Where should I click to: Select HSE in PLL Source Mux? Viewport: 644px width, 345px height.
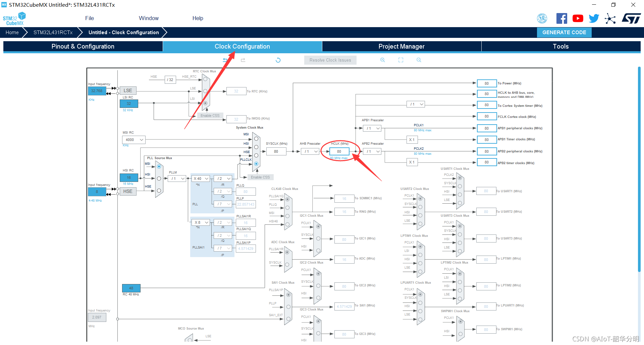(x=159, y=191)
